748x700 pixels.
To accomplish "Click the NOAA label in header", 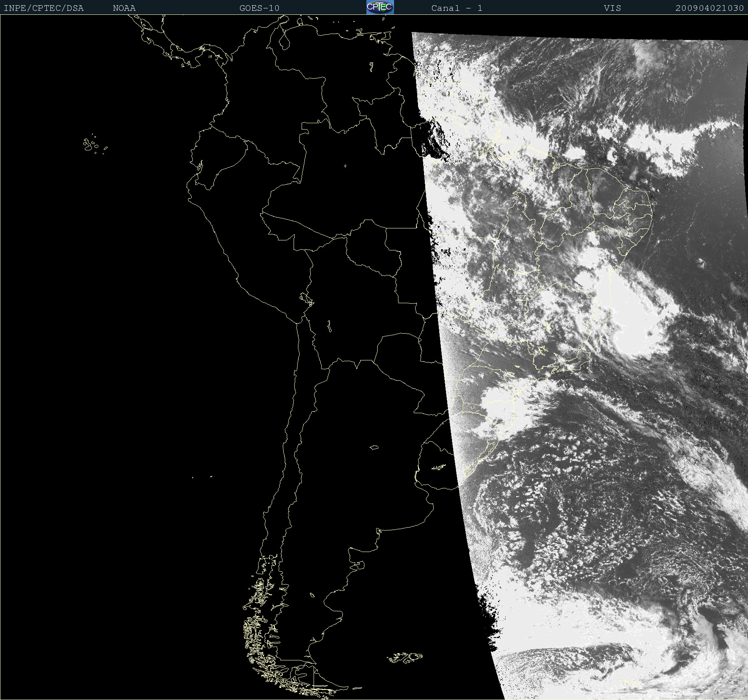I will (x=124, y=8).
